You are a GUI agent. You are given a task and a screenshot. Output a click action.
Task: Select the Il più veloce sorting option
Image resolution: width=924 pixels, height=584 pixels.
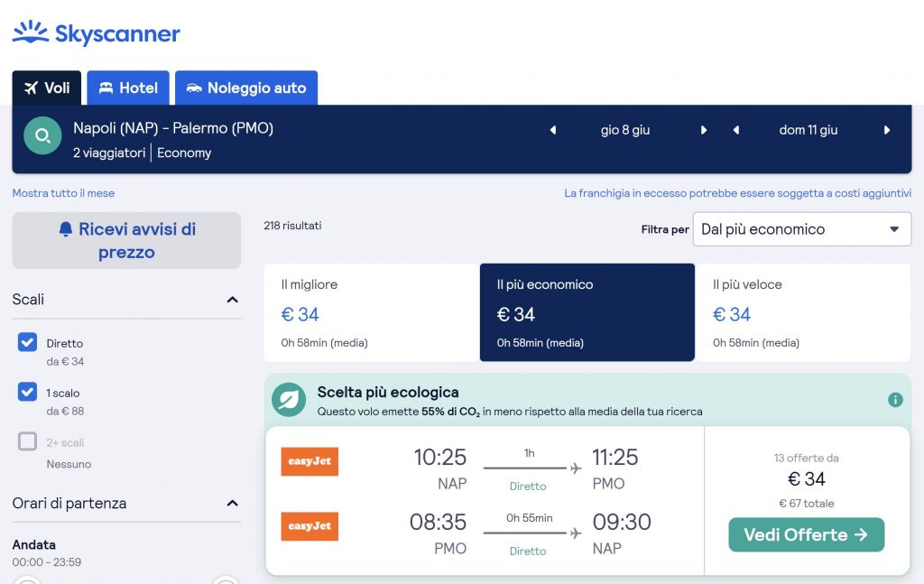802,312
